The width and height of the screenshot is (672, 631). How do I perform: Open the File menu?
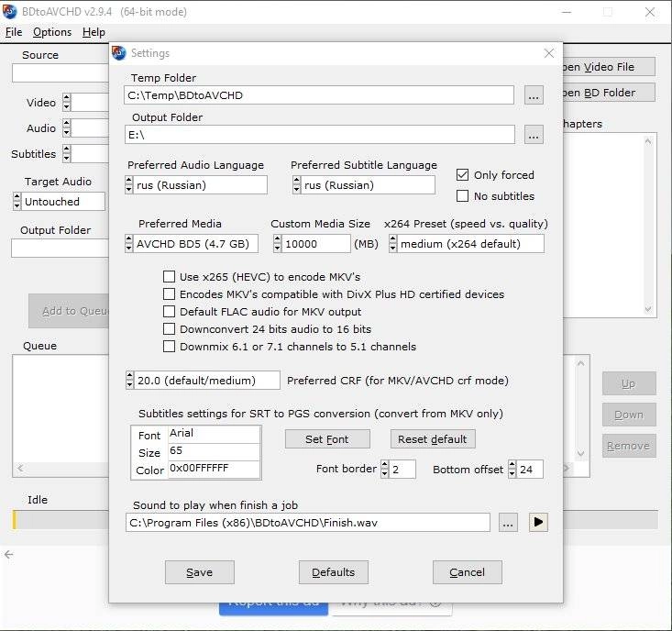click(14, 32)
